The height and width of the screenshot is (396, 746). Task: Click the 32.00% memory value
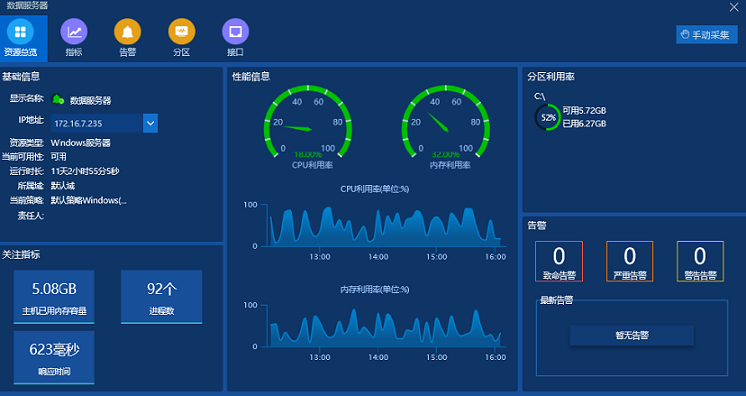[446, 155]
